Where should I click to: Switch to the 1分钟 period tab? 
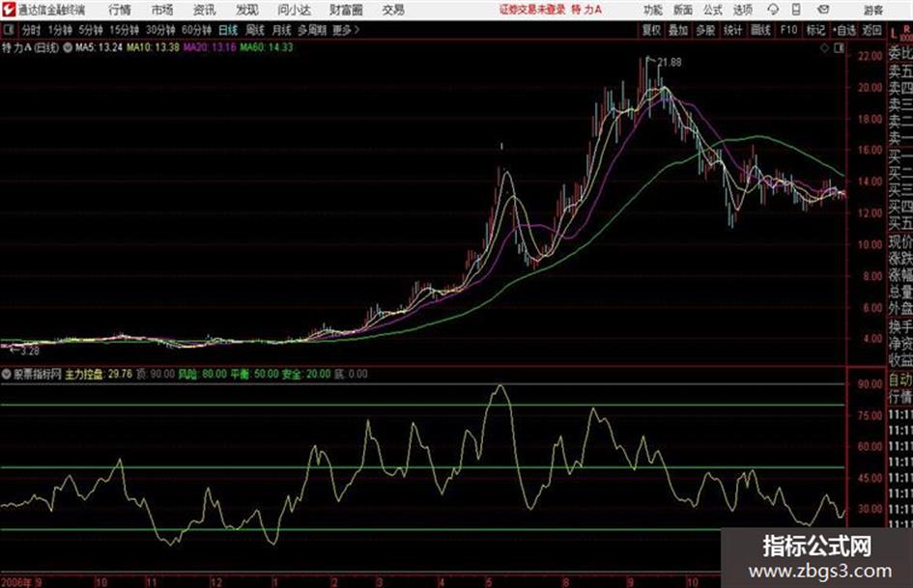[x=59, y=30]
